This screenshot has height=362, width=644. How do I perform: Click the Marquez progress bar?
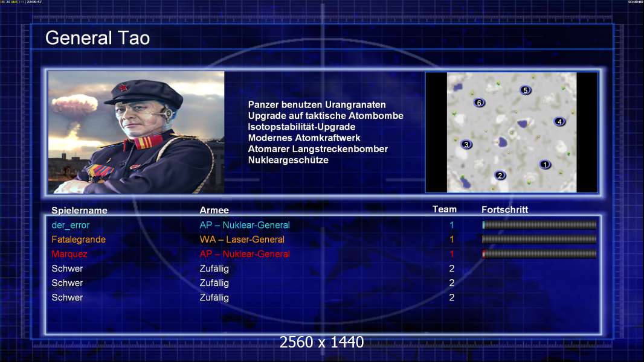coord(539,254)
